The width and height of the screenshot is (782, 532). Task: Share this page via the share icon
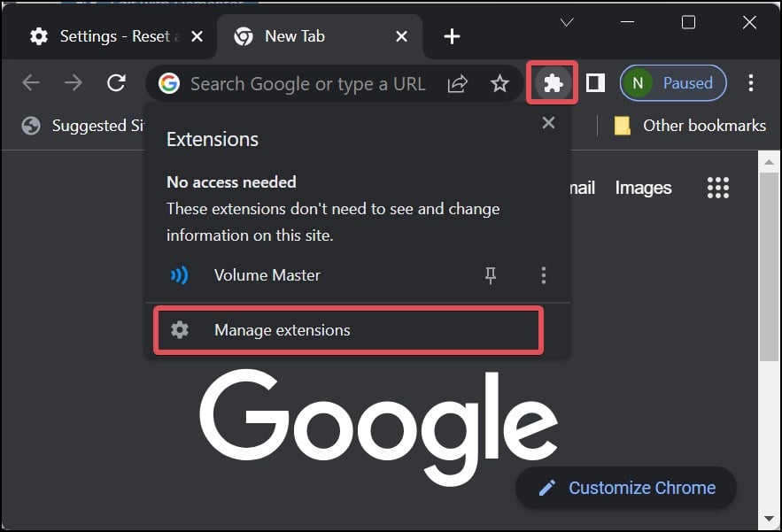coord(457,83)
